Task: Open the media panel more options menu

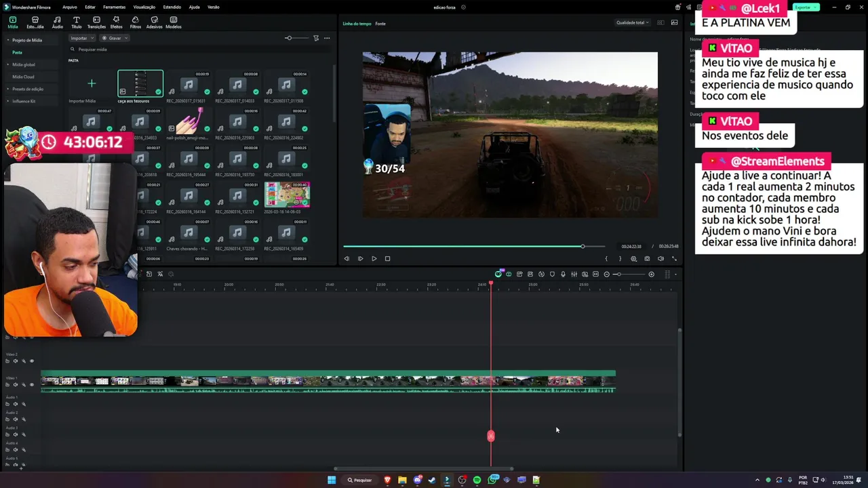Action: coord(327,38)
